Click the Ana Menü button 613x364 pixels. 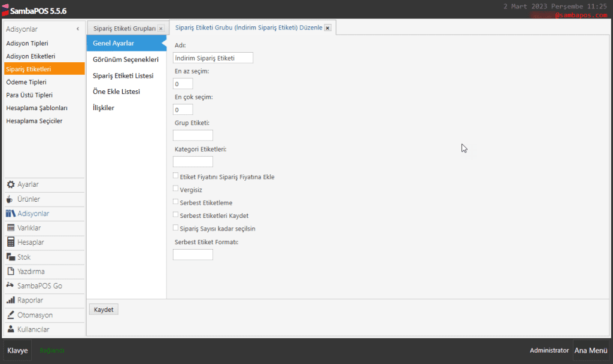click(590, 351)
